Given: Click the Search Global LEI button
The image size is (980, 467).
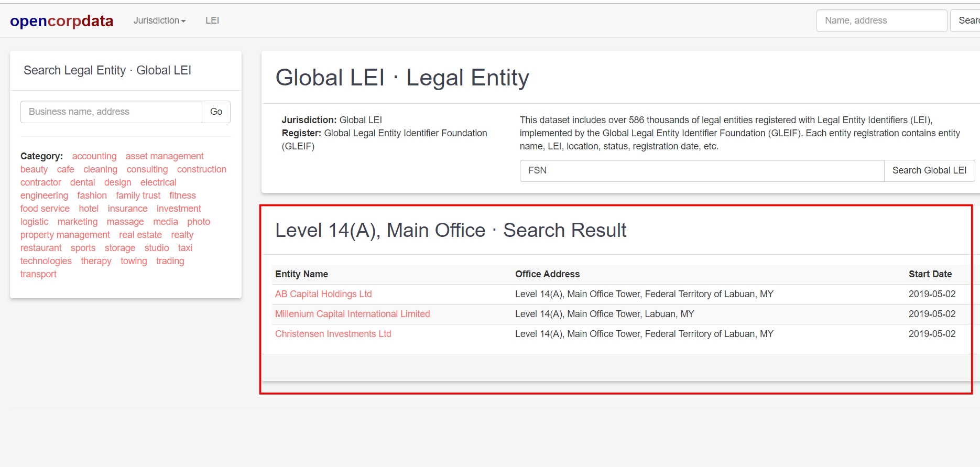Looking at the screenshot, I should point(929,170).
